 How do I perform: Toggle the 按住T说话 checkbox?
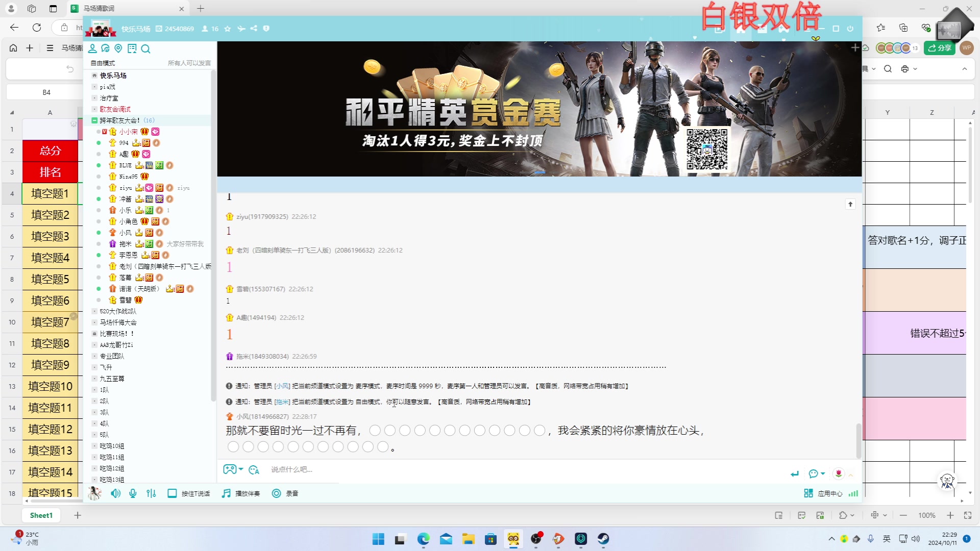click(172, 493)
